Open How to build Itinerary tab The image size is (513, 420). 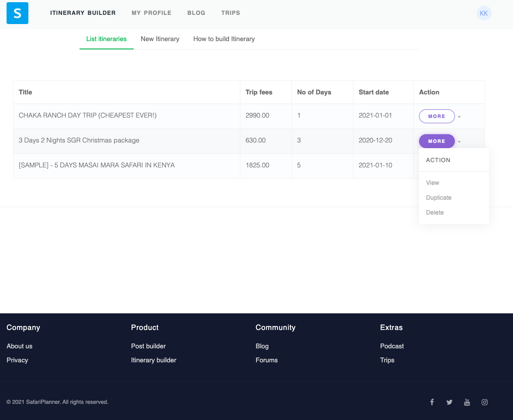(224, 39)
